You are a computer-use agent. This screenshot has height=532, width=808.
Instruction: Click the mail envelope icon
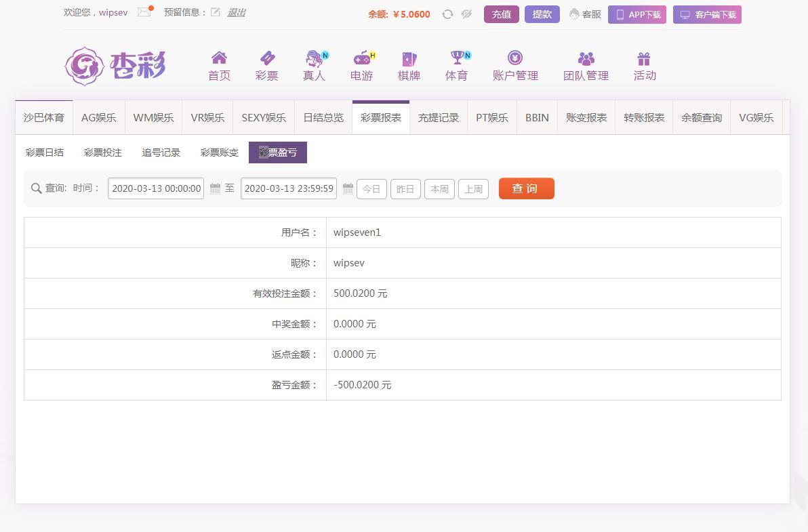(144, 12)
